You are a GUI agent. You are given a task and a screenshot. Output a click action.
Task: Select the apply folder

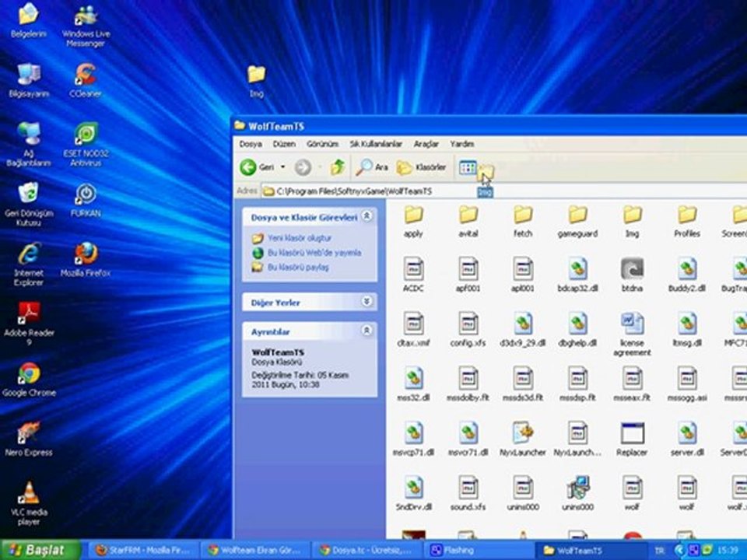(413, 222)
